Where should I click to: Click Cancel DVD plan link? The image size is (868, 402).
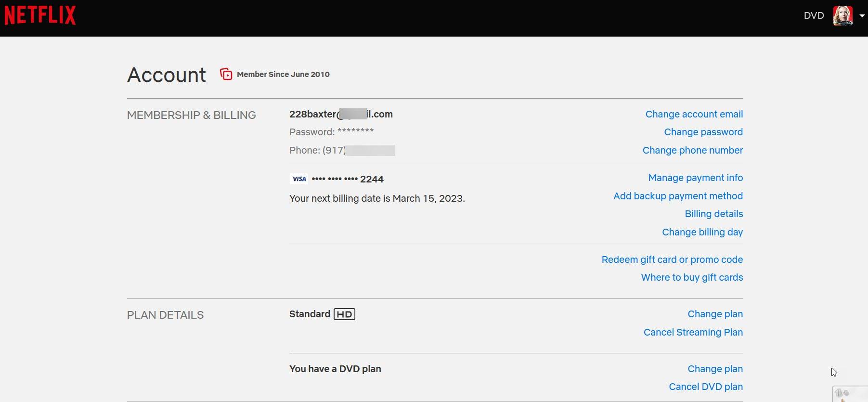(705, 387)
